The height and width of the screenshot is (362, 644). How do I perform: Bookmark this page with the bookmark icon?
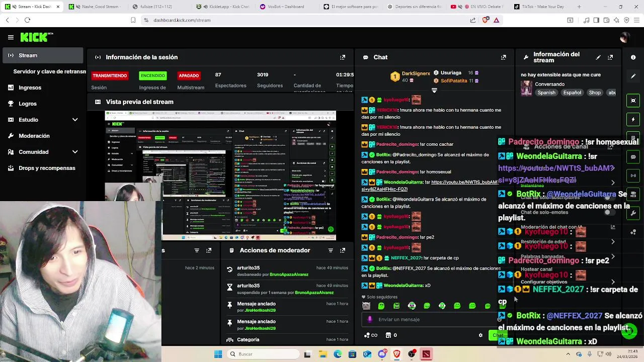pyautogui.click(x=133, y=20)
